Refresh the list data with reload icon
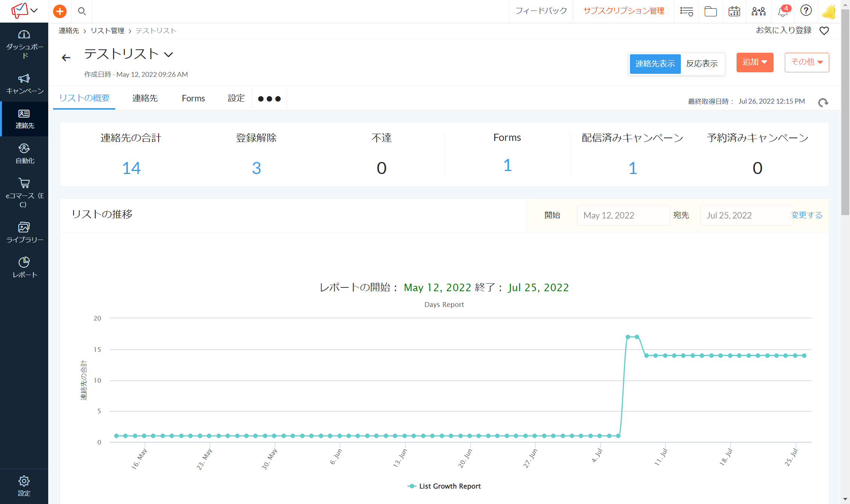Viewport: 850px width, 504px height. (x=823, y=102)
